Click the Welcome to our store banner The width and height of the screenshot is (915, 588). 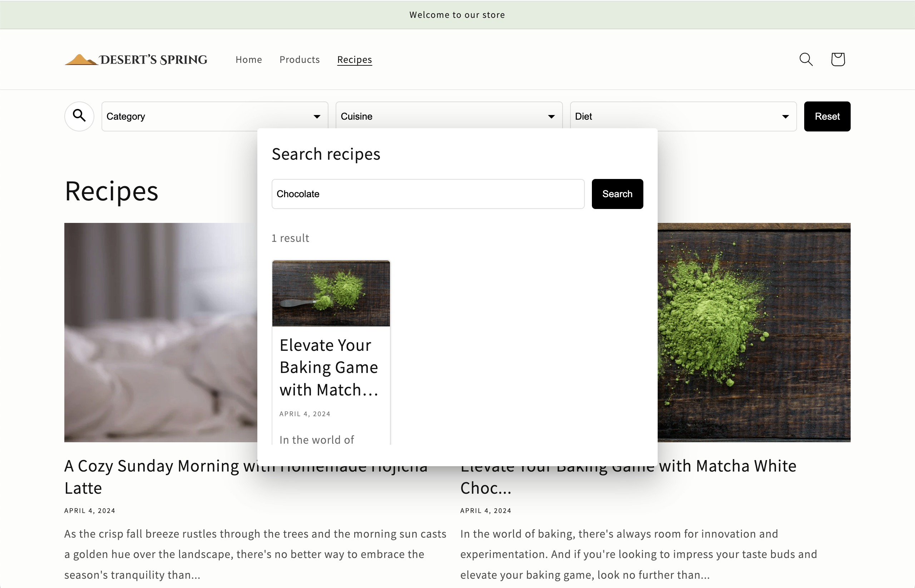tap(457, 15)
